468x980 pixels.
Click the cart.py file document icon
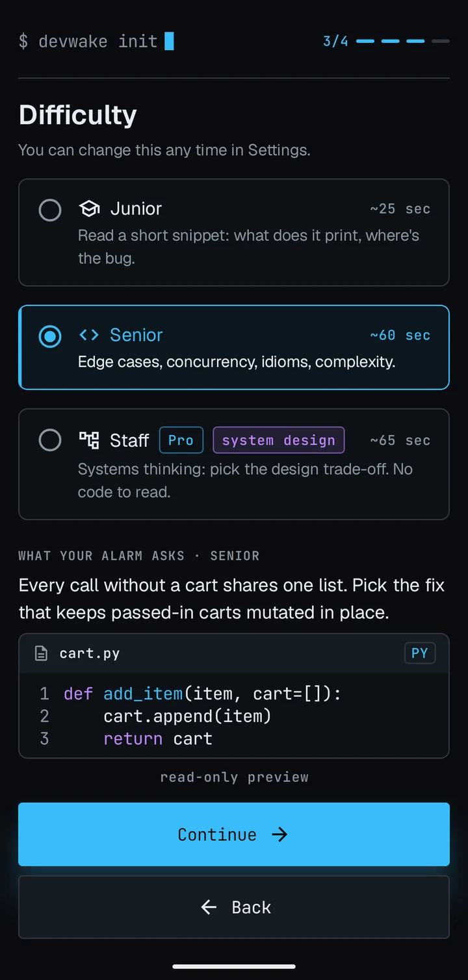[41, 653]
